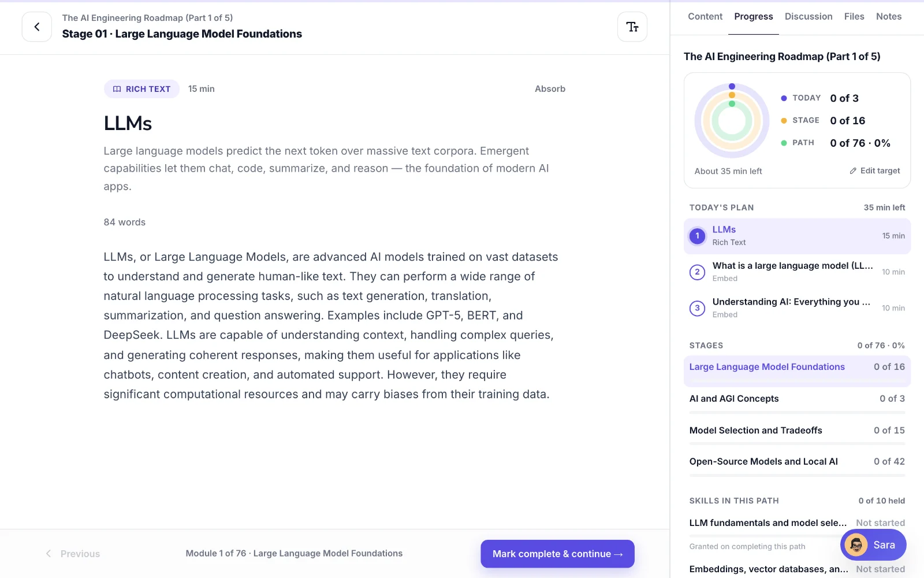The image size is (924, 578).
Task: Click the 'SKILLS IN THIS PATH' heading
Action: click(734, 501)
